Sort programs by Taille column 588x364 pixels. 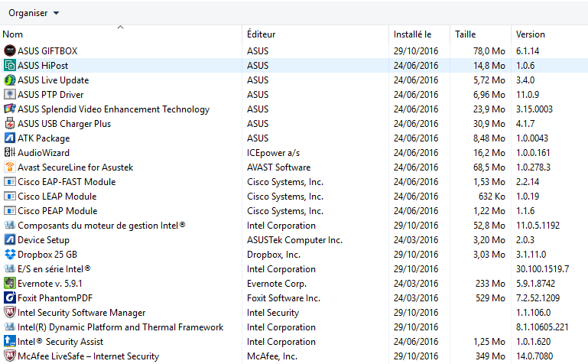[x=465, y=34]
